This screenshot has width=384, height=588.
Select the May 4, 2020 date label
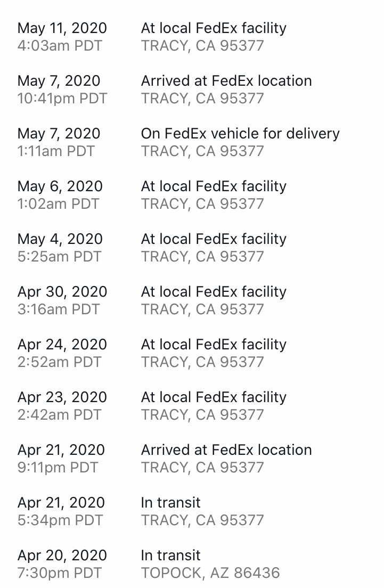(x=60, y=239)
